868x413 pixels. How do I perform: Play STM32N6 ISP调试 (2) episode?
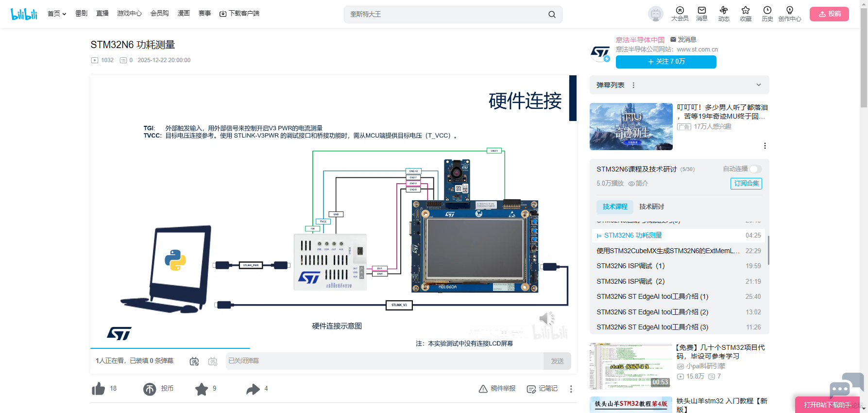tap(679, 281)
